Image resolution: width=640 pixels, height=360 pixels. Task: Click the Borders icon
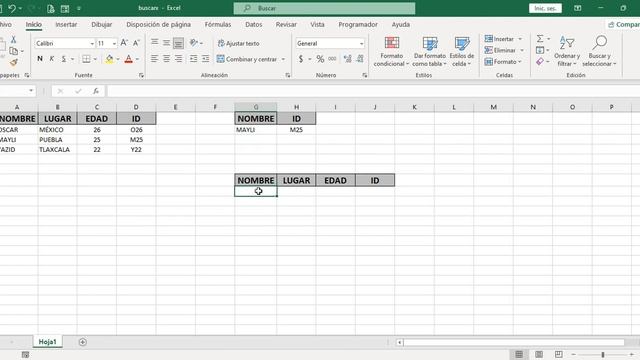click(86, 59)
